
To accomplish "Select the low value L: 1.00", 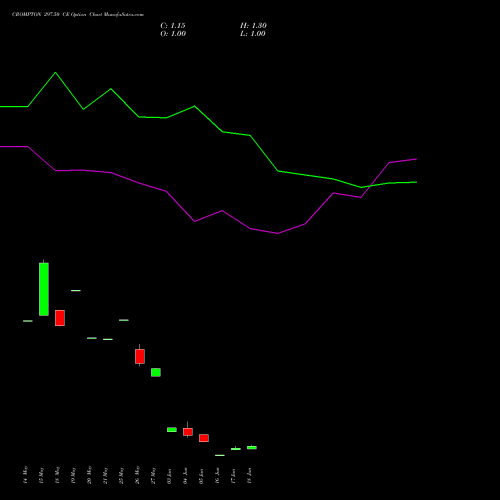I will pos(253,34).
